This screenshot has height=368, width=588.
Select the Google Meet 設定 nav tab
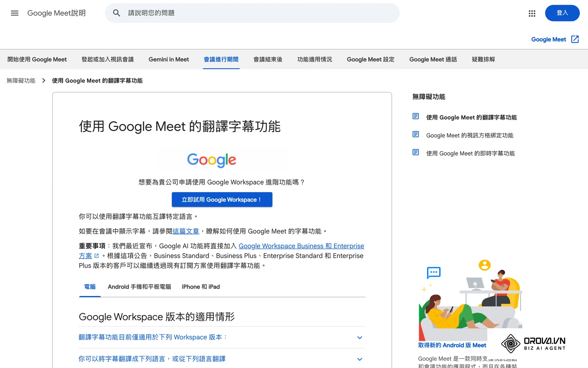(370, 59)
